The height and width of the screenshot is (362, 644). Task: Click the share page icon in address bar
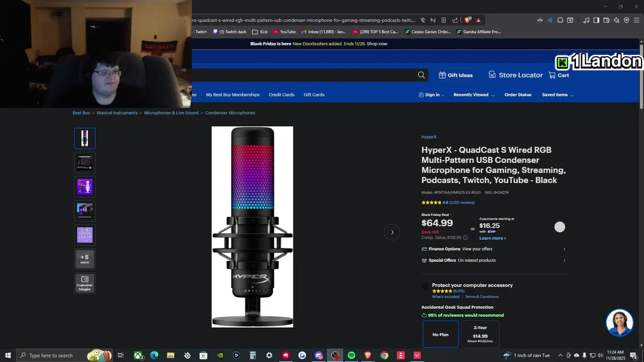click(455, 20)
